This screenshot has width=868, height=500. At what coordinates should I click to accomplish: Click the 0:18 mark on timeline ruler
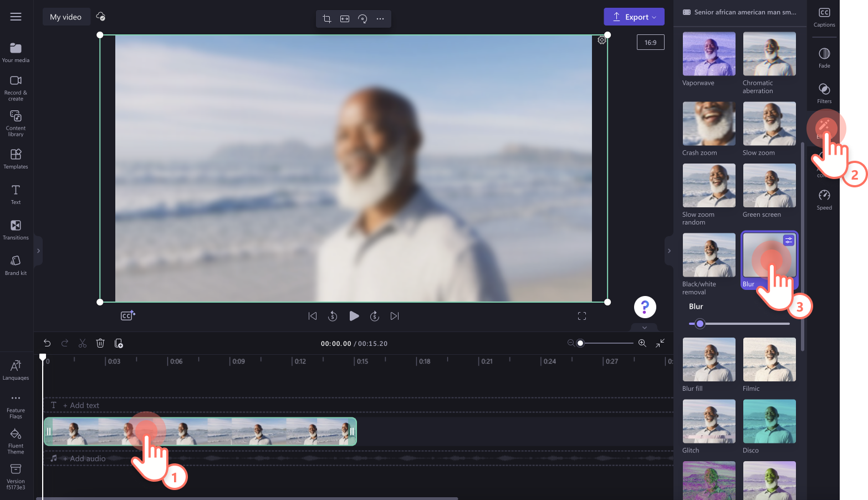[425, 361]
